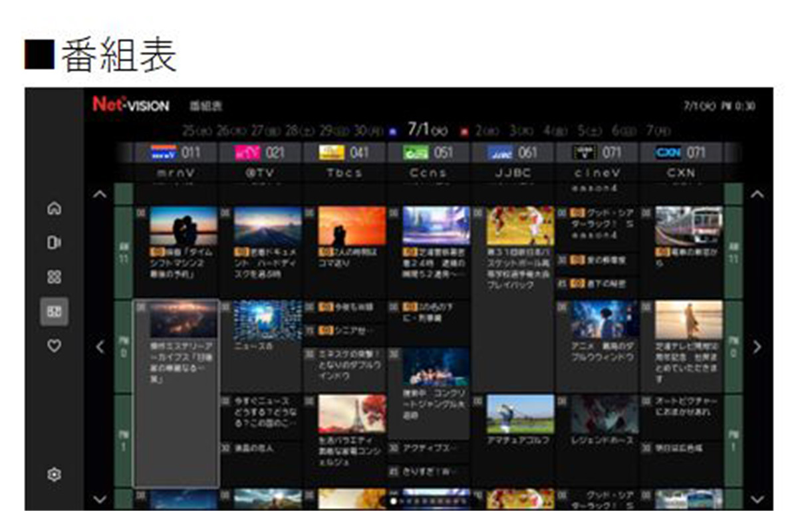Select the four-square apps grid sidebar icon
798x532 pixels.
(x=54, y=277)
